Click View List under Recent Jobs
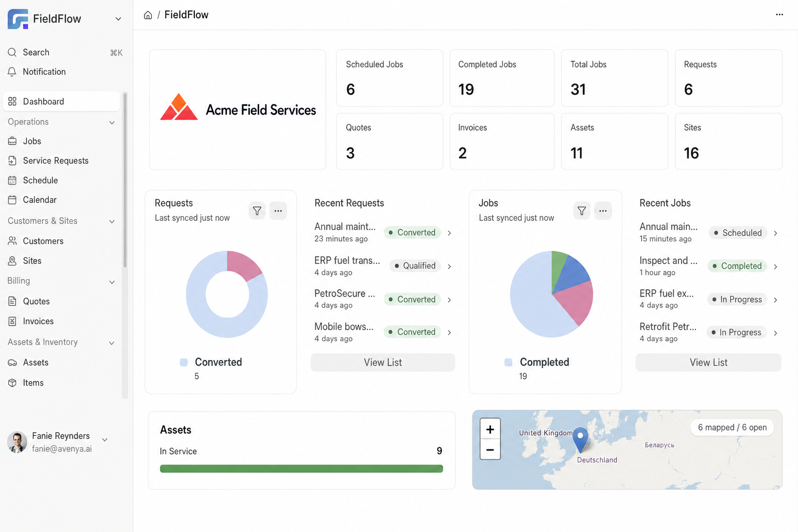 709,363
